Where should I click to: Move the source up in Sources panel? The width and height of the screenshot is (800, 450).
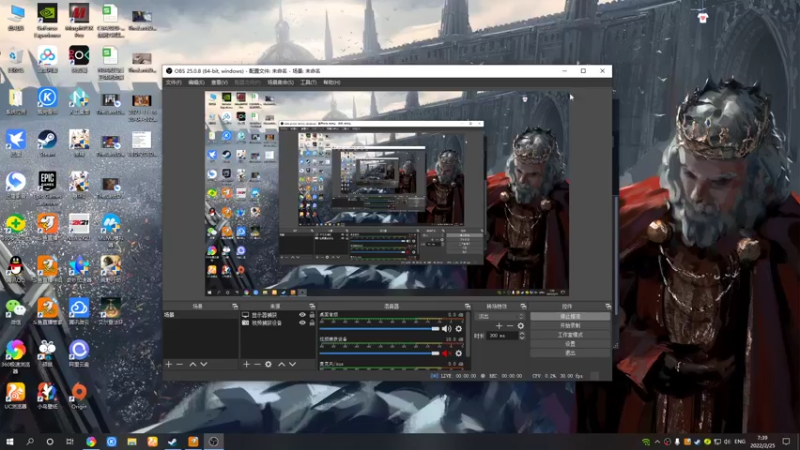(x=281, y=364)
